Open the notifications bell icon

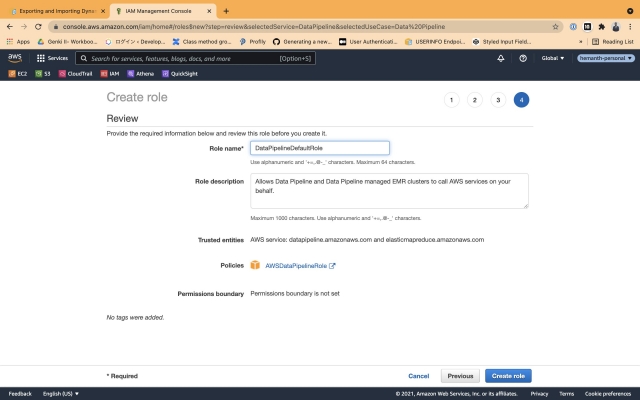(500, 58)
